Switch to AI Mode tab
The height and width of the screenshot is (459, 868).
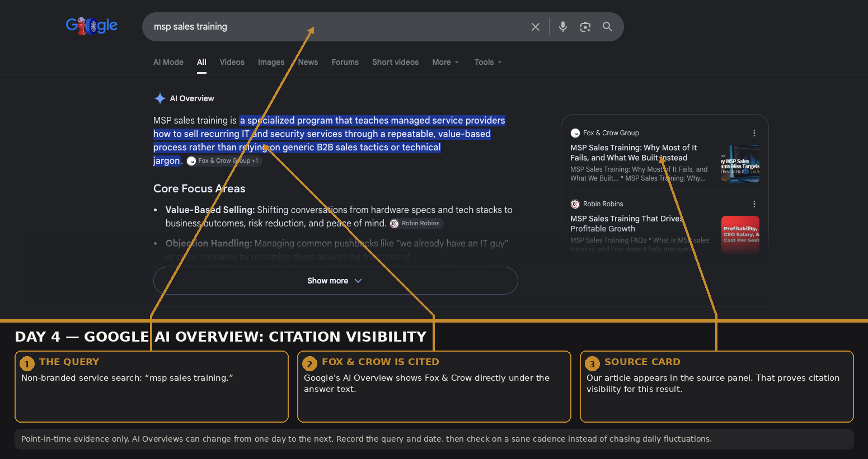click(168, 62)
